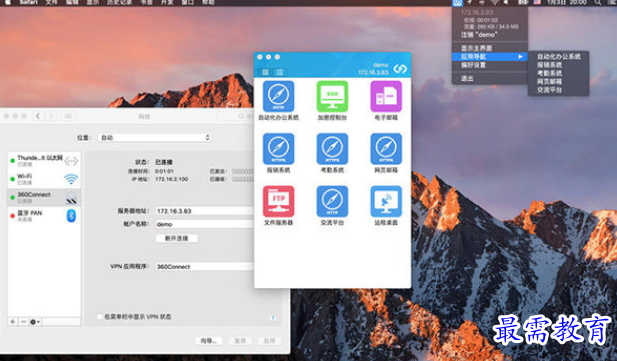Open Spotlight search in the menu bar
The width and height of the screenshot is (617, 361).
click(x=598, y=2)
